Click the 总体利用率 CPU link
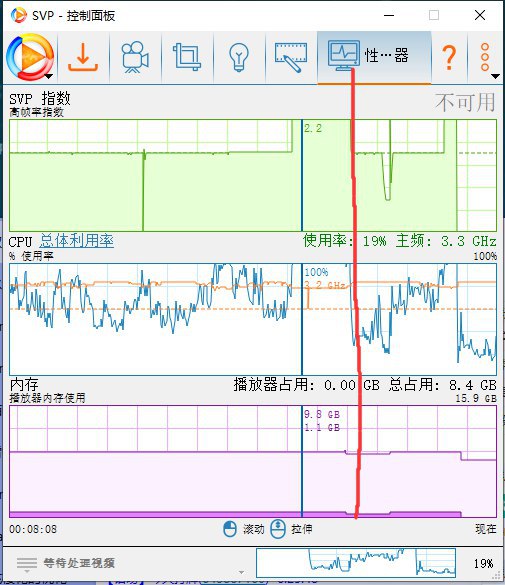The width and height of the screenshot is (505, 585). (x=76, y=241)
